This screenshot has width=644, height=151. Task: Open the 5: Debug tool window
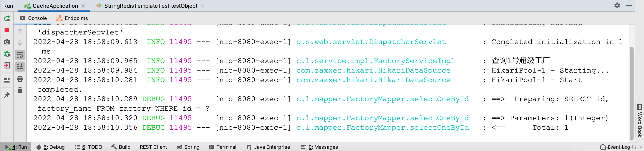pyautogui.click(x=51, y=147)
